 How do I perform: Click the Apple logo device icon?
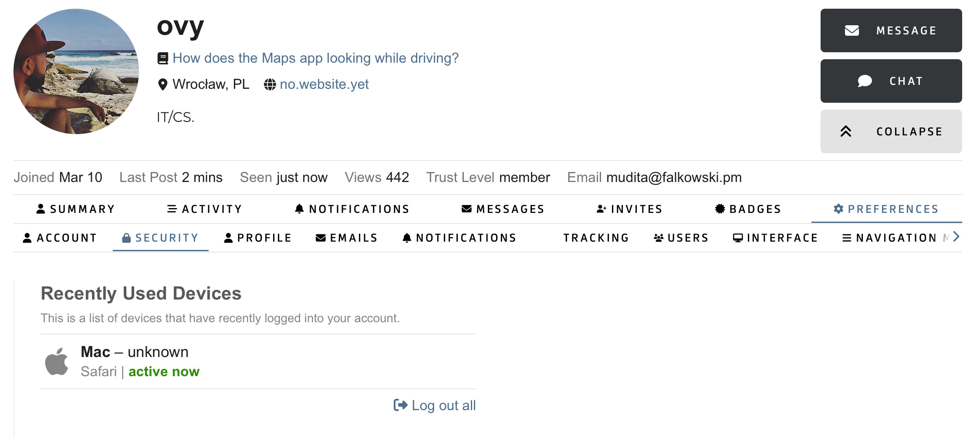point(57,361)
